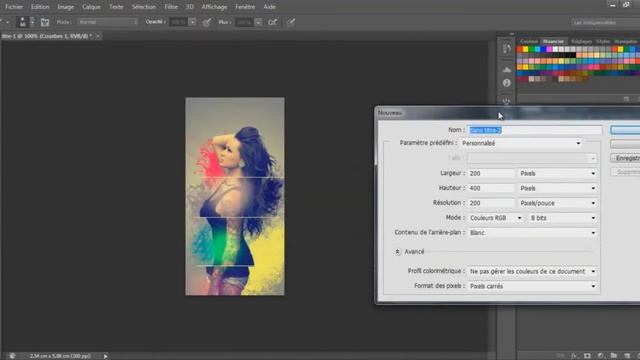
Task: Select the cyan swatch in Nuancier top row
Action: [x=538, y=49]
